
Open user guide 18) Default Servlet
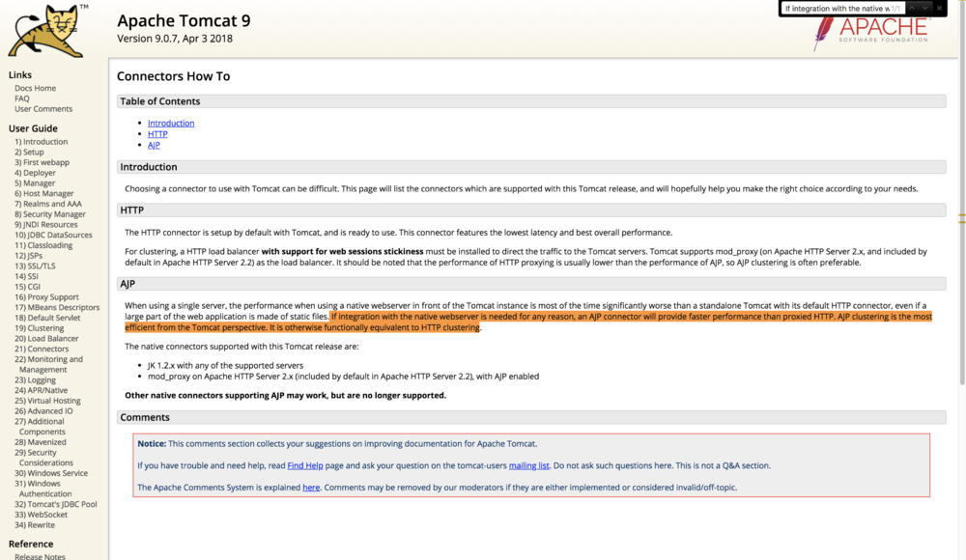click(47, 318)
